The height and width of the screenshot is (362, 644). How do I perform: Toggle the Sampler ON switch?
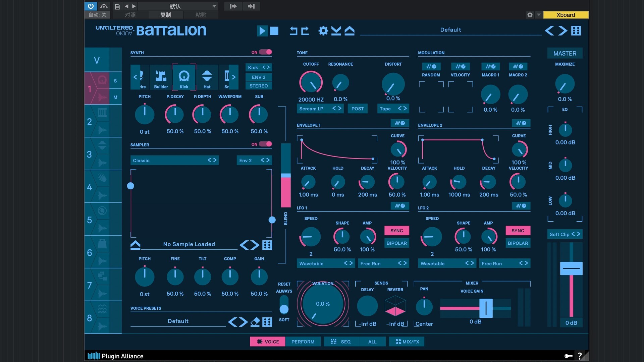pos(265,144)
